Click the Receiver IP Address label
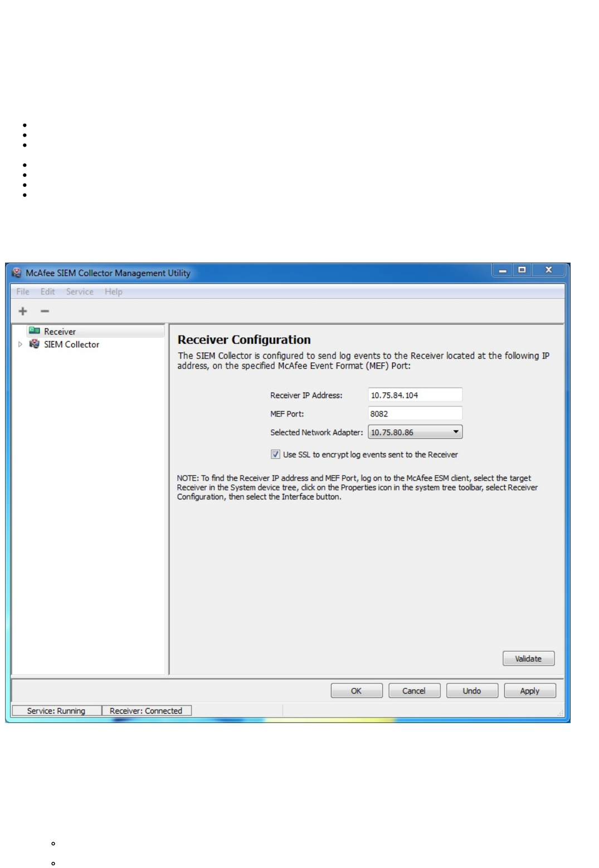 click(306, 395)
